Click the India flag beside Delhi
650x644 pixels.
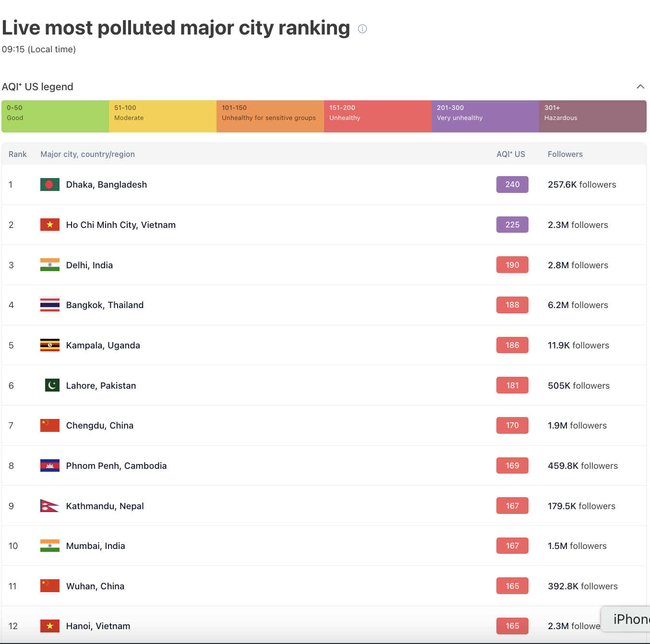click(x=50, y=265)
